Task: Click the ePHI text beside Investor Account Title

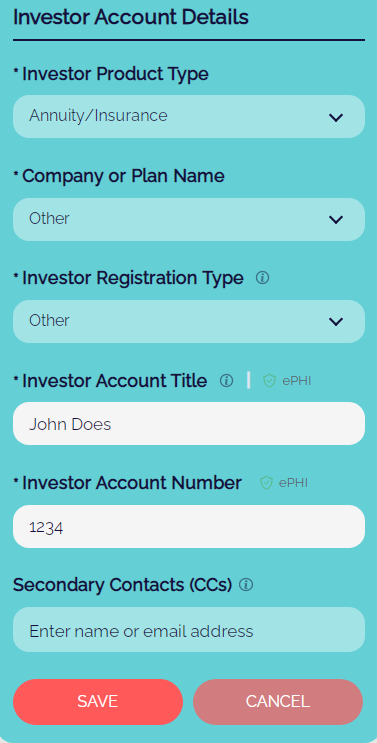Action: click(x=296, y=381)
